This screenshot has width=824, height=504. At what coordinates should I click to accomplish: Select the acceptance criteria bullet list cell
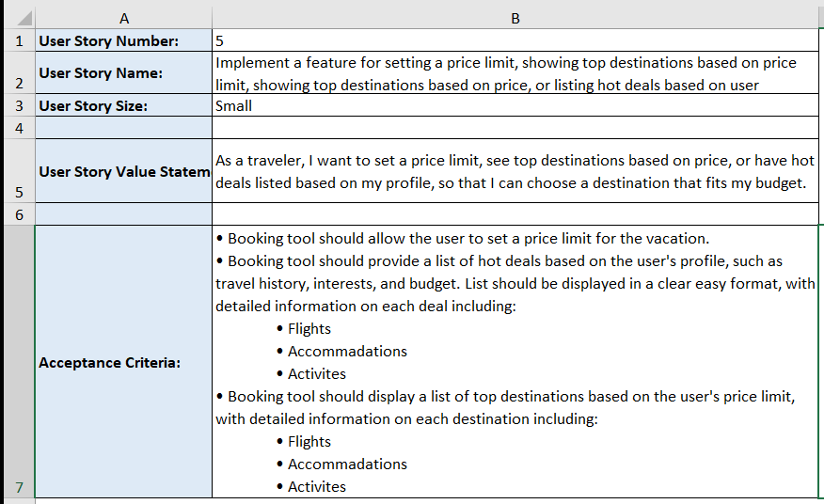[x=515, y=362]
